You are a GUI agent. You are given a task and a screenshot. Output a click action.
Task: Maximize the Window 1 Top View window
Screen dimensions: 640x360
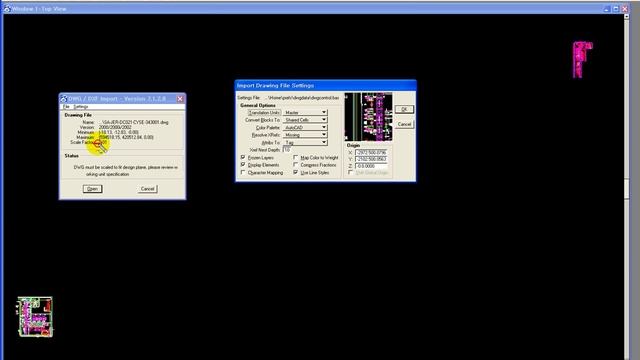coord(616,9)
